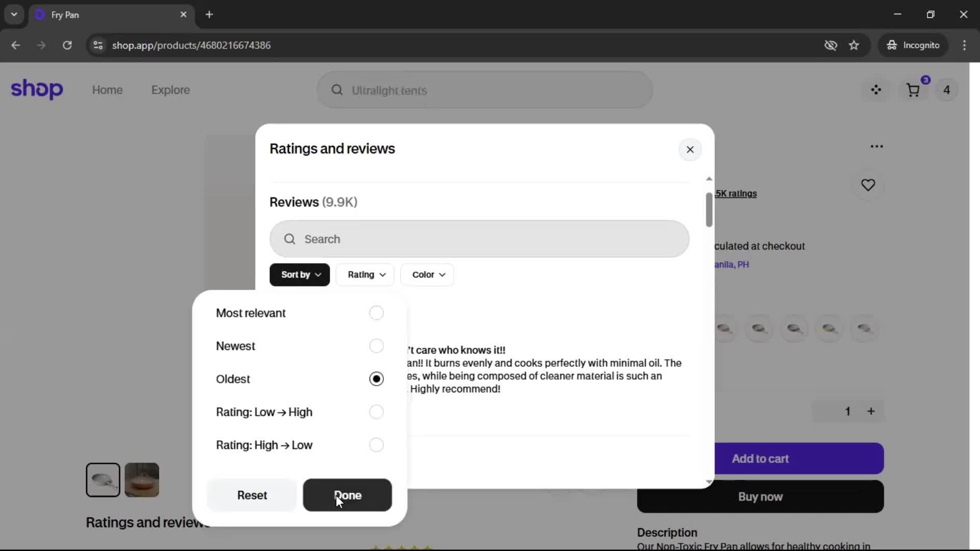Image resolution: width=980 pixels, height=551 pixels.
Task: Click the sparkle assistant icon in the header
Action: click(876, 90)
